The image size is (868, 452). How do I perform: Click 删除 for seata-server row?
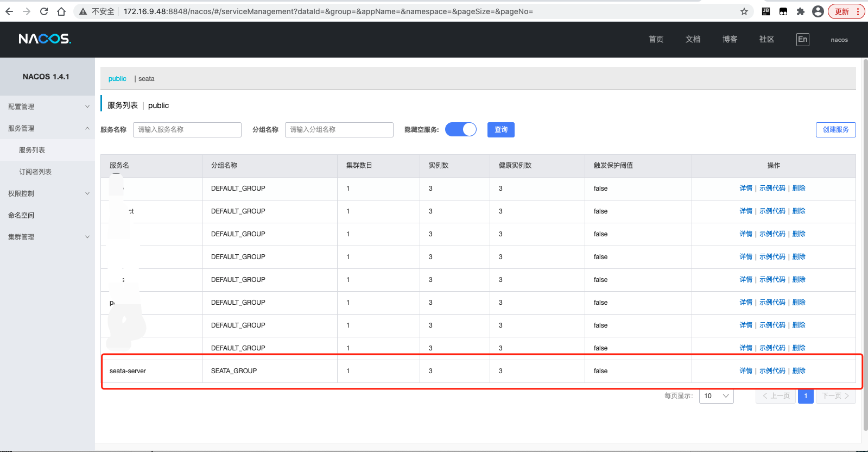(x=799, y=371)
